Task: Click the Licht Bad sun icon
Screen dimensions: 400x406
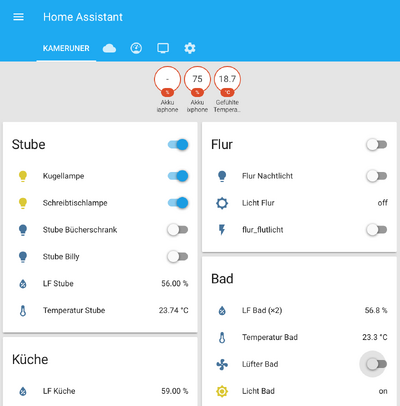Action: 222,391
